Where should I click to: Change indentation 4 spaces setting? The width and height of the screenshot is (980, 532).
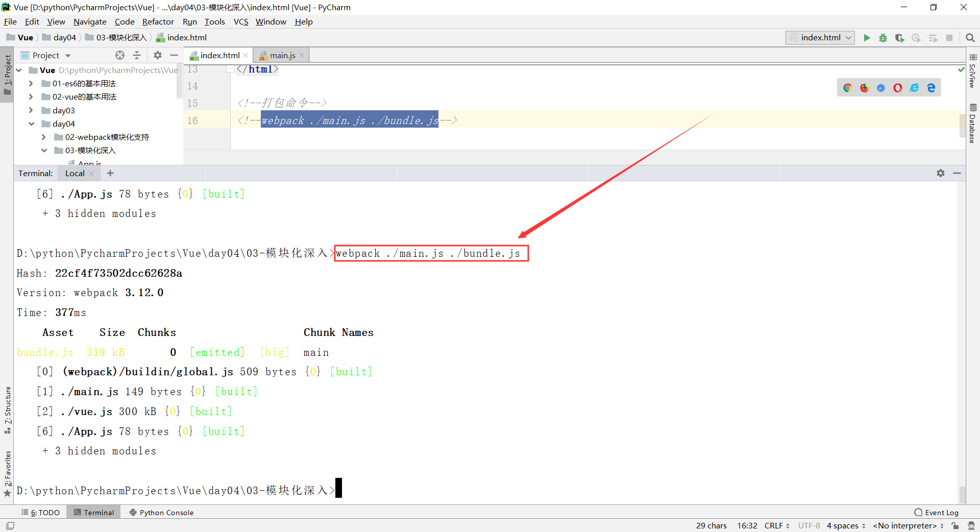point(846,525)
